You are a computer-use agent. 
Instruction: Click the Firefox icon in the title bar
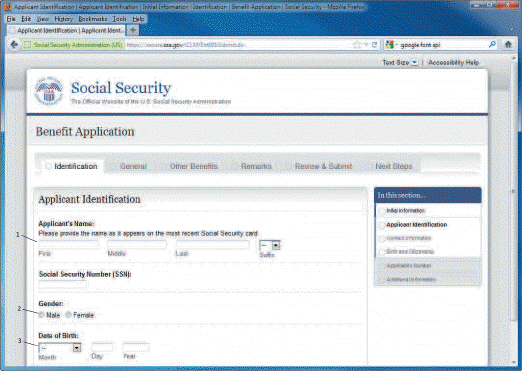click(8, 6)
